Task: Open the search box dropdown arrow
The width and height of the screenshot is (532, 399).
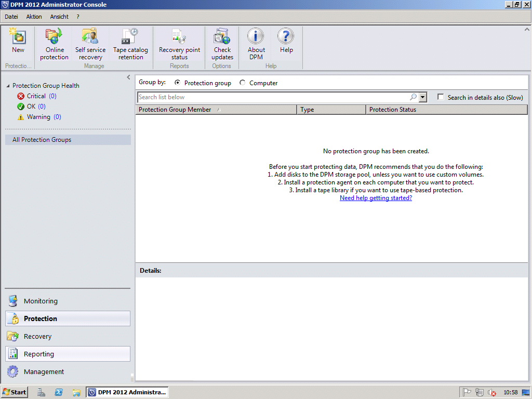Action: (422, 97)
